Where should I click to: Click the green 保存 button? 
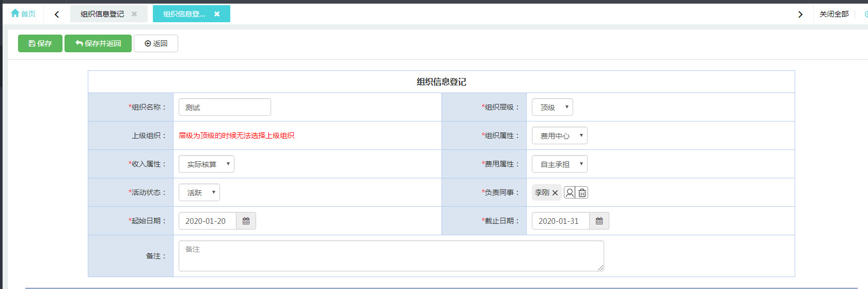point(40,43)
